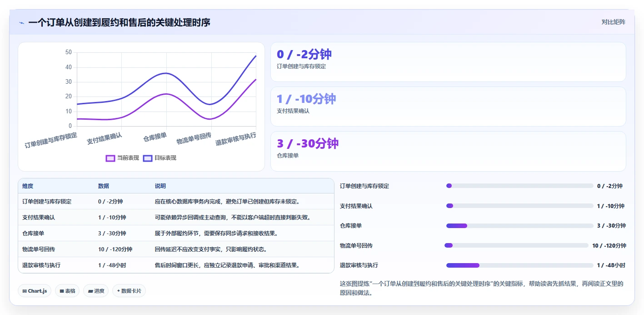Click table cell 物流单号回传
This screenshot has width=644, height=315.
pyautogui.click(x=39, y=249)
